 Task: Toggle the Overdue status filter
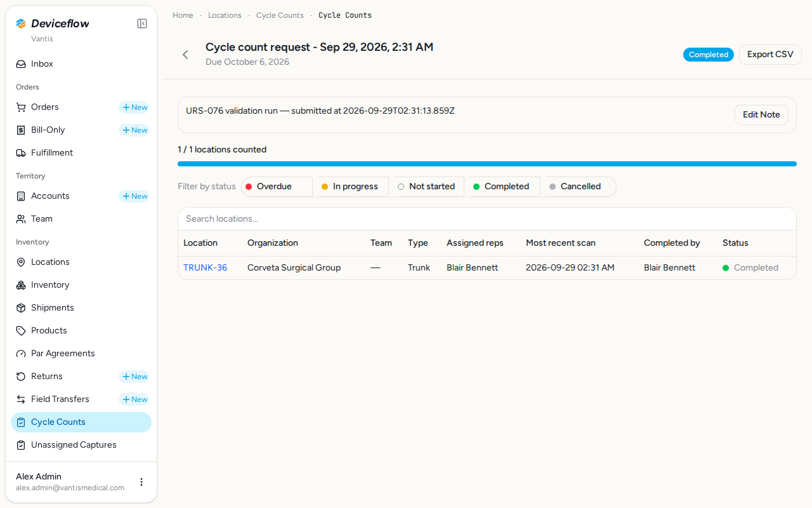click(277, 187)
